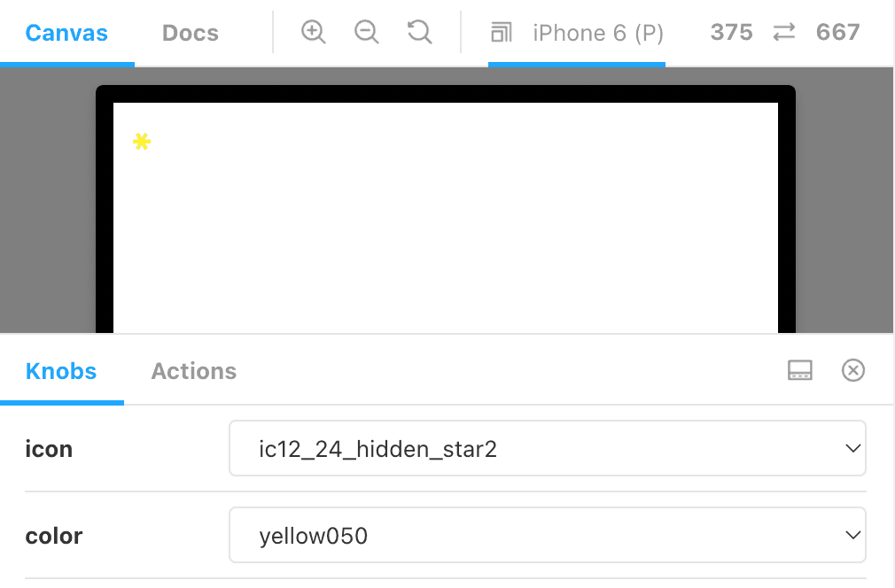
Task: Expand the icon select chevron arrow
Action: point(852,448)
